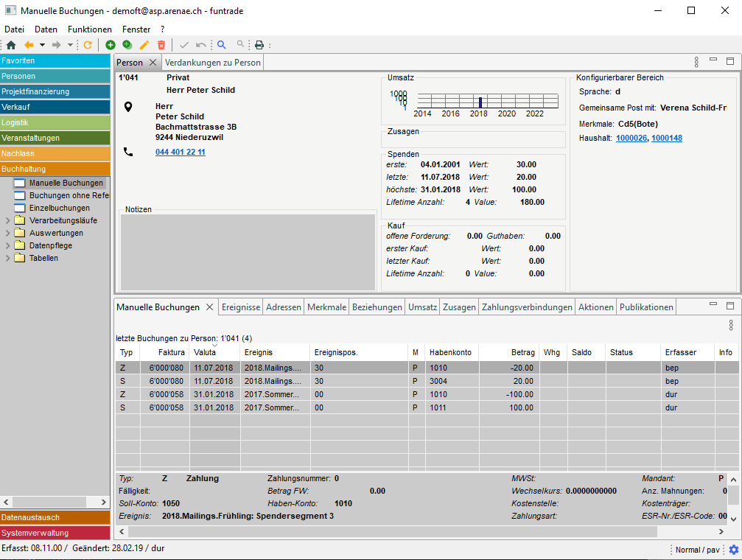Click the printer icon in toolbar
Viewport: 742px width, 560px height.
coord(259,45)
